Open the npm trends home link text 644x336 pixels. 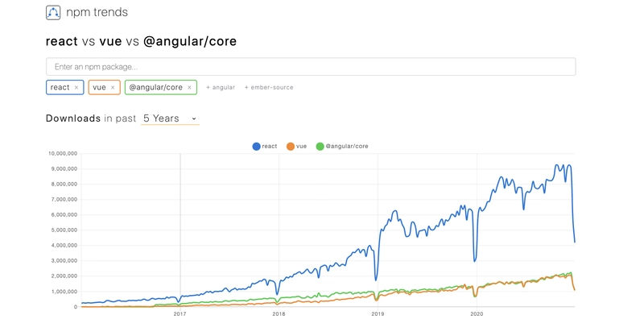point(97,12)
